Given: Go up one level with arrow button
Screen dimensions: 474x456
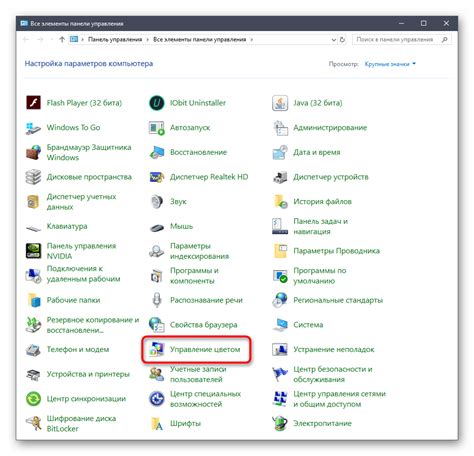Looking at the screenshot, I should tap(62, 40).
